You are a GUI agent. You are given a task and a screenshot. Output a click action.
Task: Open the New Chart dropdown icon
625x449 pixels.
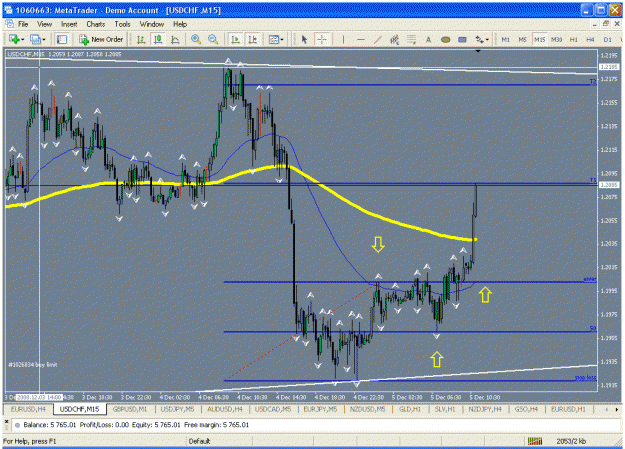16,39
